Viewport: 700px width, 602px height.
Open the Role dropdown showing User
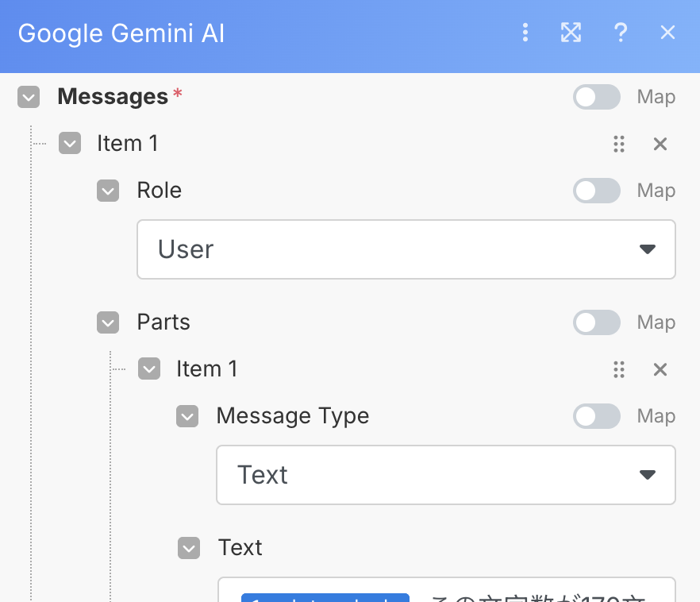coord(406,249)
